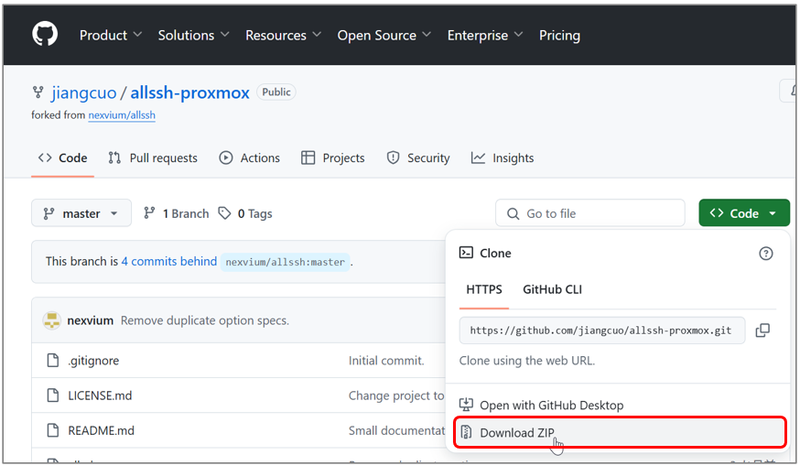The image size is (800, 466).
Task: Go to the Pricing page
Action: (x=559, y=35)
